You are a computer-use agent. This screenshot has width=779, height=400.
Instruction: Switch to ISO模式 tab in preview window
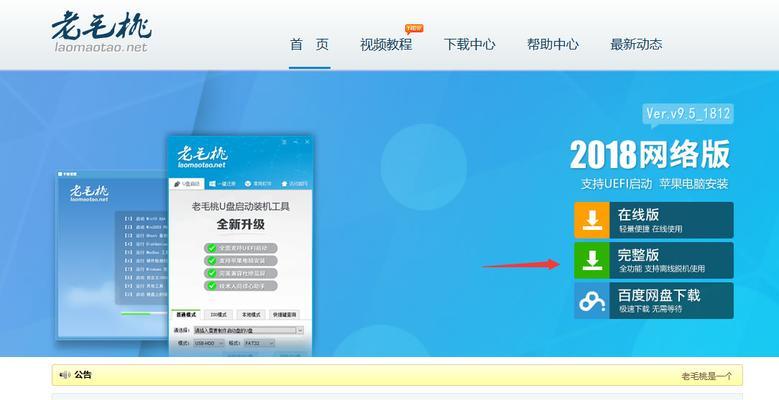(x=219, y=315)
